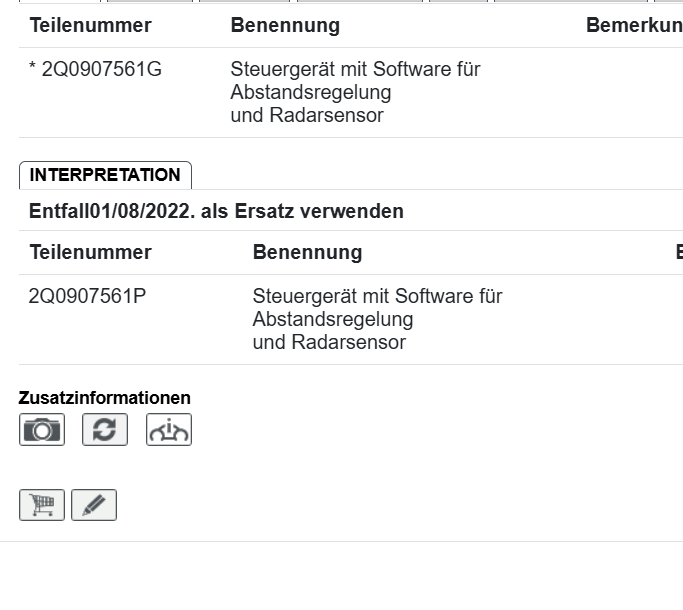Select the INTERPRETATION tab
The image size is (683, 610).
pyautogui.click(x=105, y=175)
